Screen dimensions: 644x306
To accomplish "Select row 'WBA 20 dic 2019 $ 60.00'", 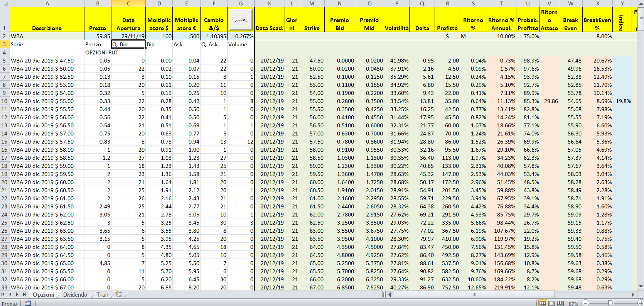I will click(47, 182).
